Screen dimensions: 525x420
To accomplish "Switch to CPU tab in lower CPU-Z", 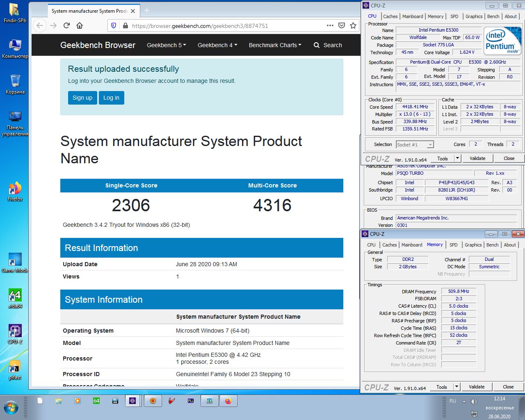I will [371, 245].
